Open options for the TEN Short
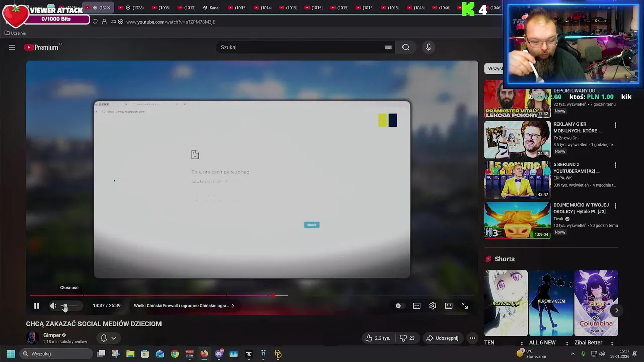This screenshot has height=362, width=644. 521,344
